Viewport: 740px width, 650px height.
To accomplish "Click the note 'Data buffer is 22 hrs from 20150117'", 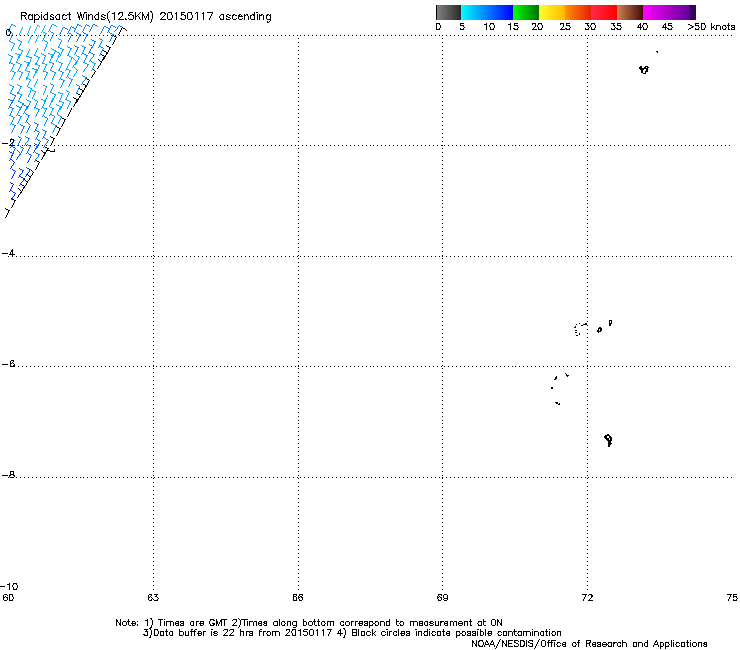I will 243,633.
